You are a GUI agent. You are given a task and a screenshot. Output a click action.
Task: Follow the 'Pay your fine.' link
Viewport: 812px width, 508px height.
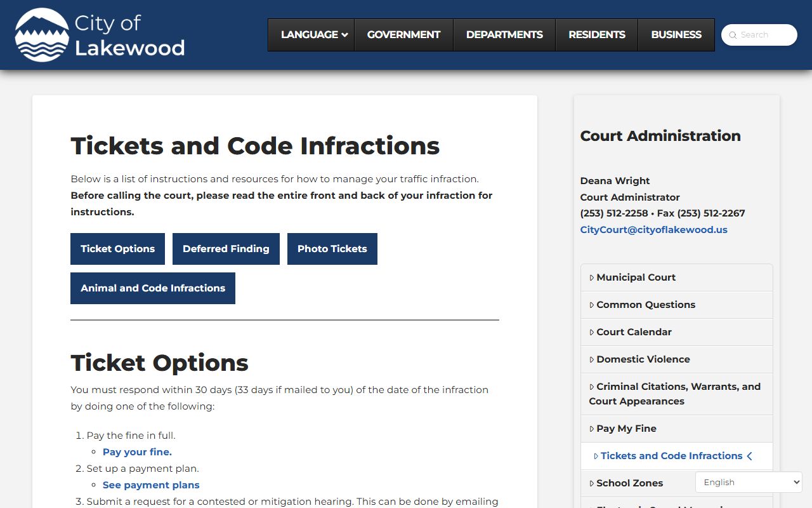pyautogui.click(x=137, y=452)
